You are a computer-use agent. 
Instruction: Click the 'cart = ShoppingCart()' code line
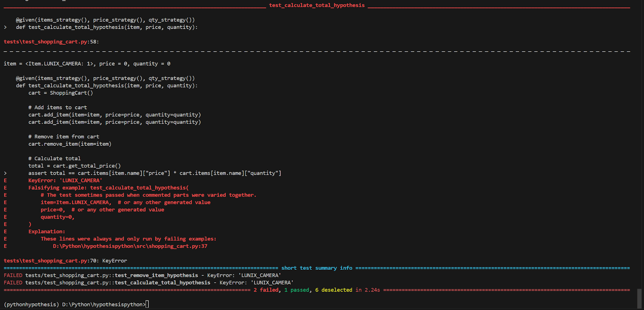click(x=60, y=93)
